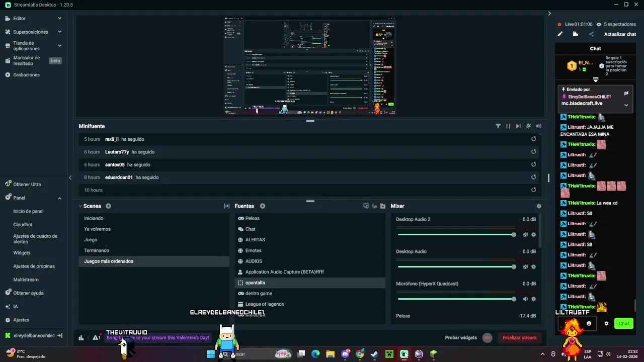
Task: Adjust the Desktop Audio volume slider
Action: click(456, 267)
